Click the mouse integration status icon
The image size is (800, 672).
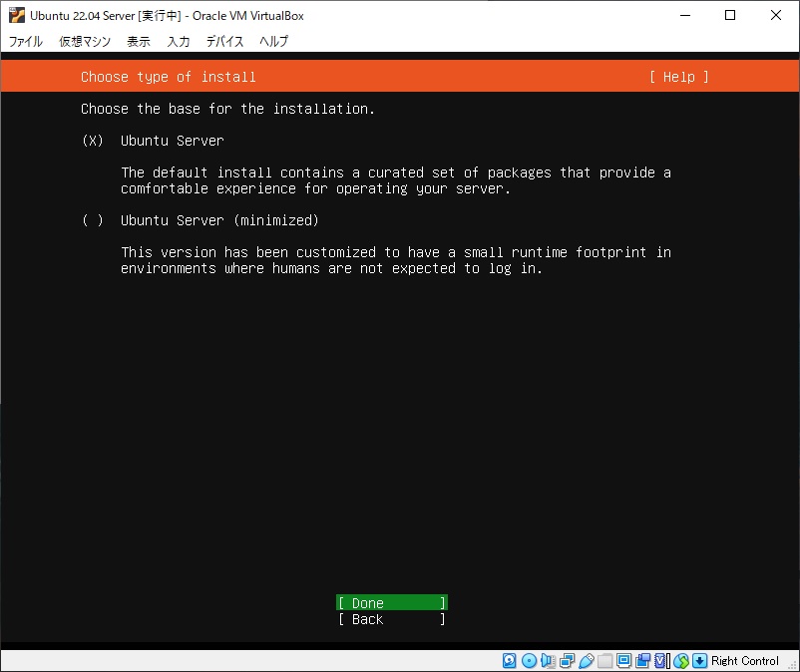point(681,661)
